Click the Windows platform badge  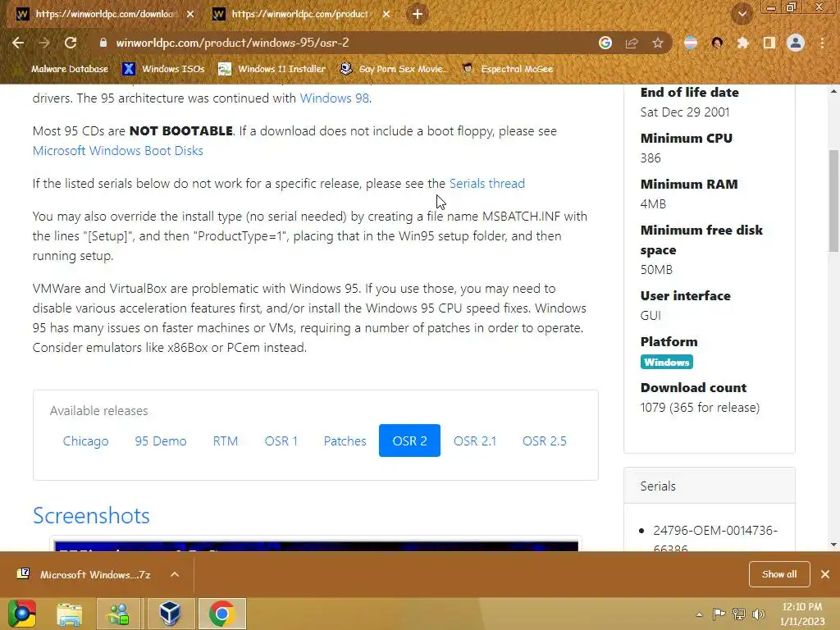(x=666, y=362)
